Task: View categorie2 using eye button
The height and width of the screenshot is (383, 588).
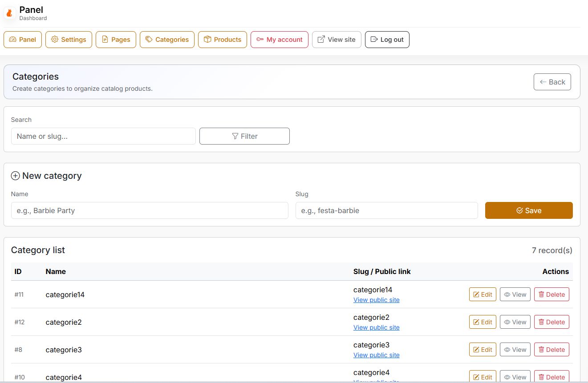Action: point(515,322)
